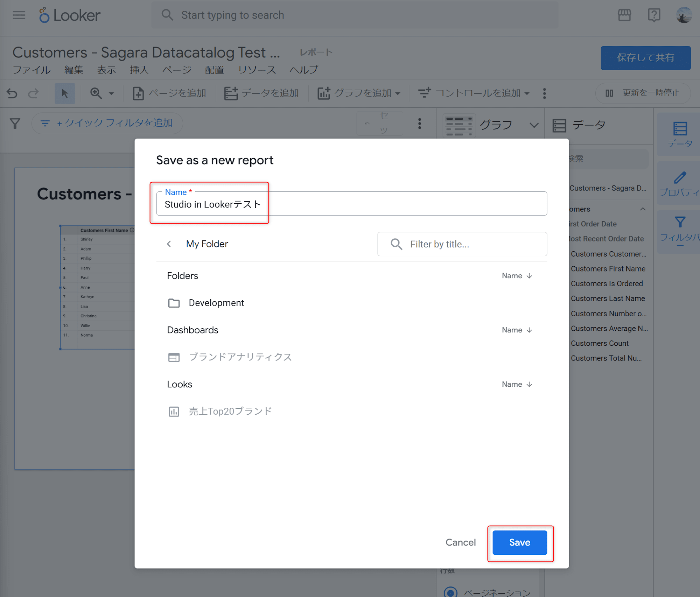Open the zoom level dropdown arrow
The height and width of the screenshot is (597, 700).
(111, 93)
